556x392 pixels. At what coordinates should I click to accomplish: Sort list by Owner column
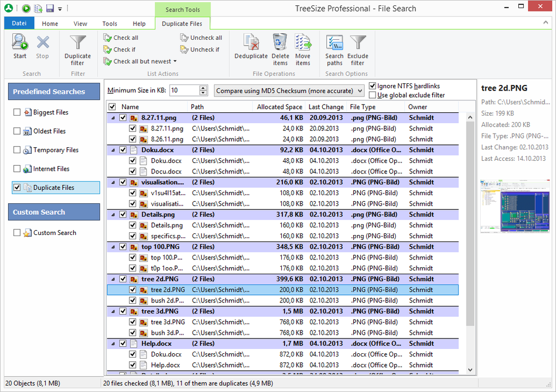click(x=431, y=107)
